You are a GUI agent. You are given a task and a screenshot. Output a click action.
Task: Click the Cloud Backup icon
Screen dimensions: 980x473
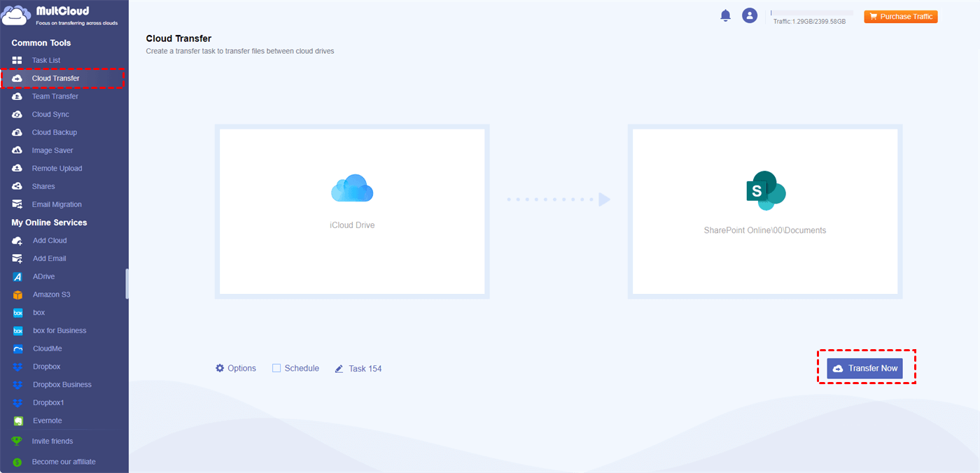pos(17,132)
